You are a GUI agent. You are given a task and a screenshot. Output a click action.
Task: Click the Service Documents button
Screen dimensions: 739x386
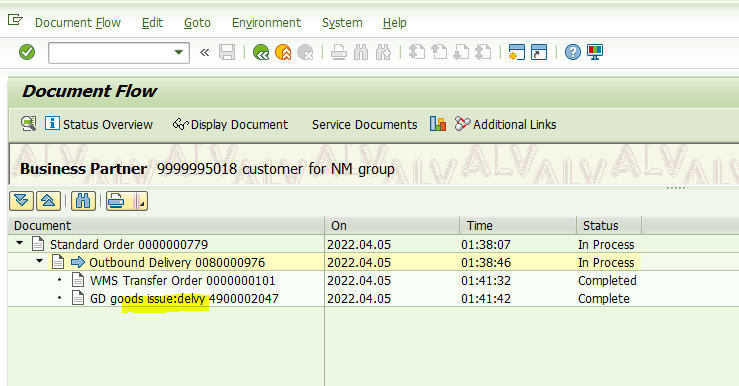coord(364,124)
